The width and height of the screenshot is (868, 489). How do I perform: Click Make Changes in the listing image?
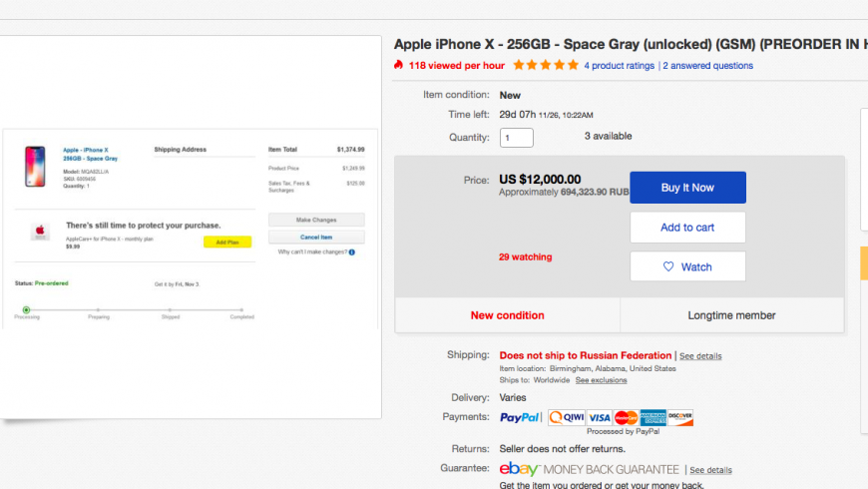pos(316,220)
